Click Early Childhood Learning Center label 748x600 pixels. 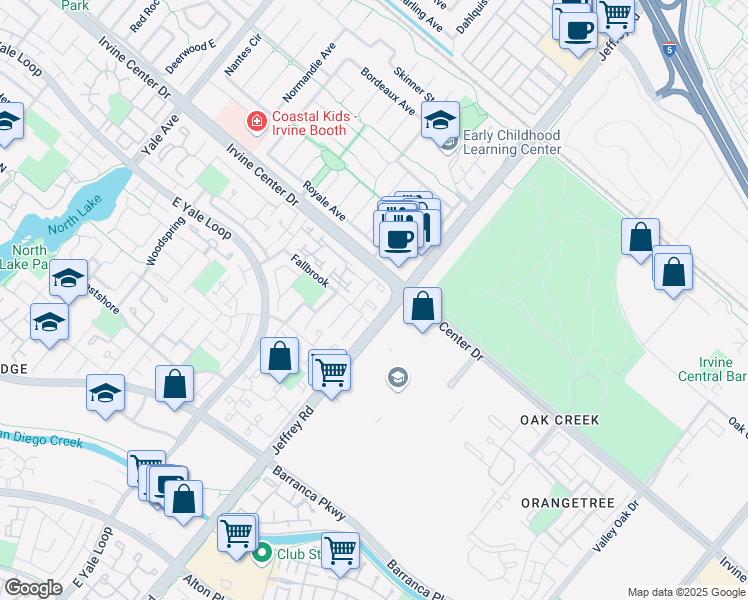[512, 143]
